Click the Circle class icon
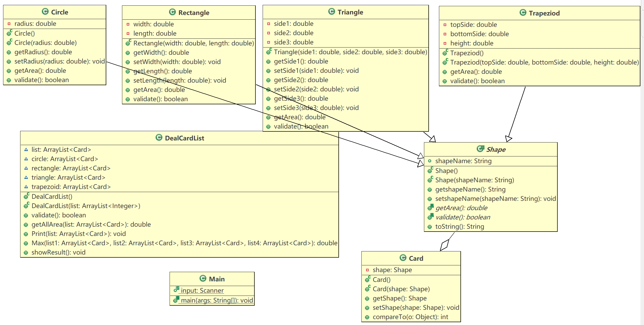 tap(45, 12)
